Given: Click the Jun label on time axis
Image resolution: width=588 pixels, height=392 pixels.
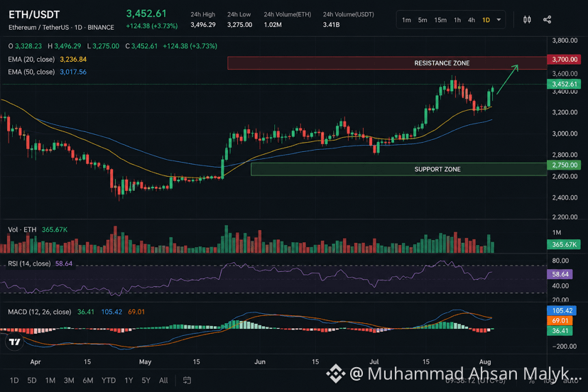Looking at the screenshot, I should pyautogui.click(x=260, y=361).
